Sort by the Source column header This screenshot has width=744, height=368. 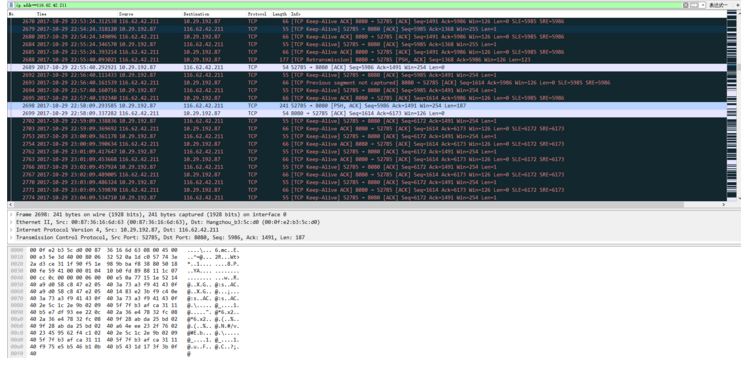click(x=150, y=14)
